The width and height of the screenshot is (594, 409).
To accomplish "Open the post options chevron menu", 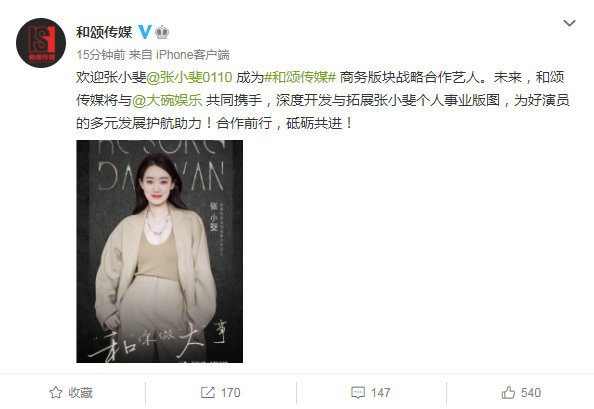I will 569,23.
